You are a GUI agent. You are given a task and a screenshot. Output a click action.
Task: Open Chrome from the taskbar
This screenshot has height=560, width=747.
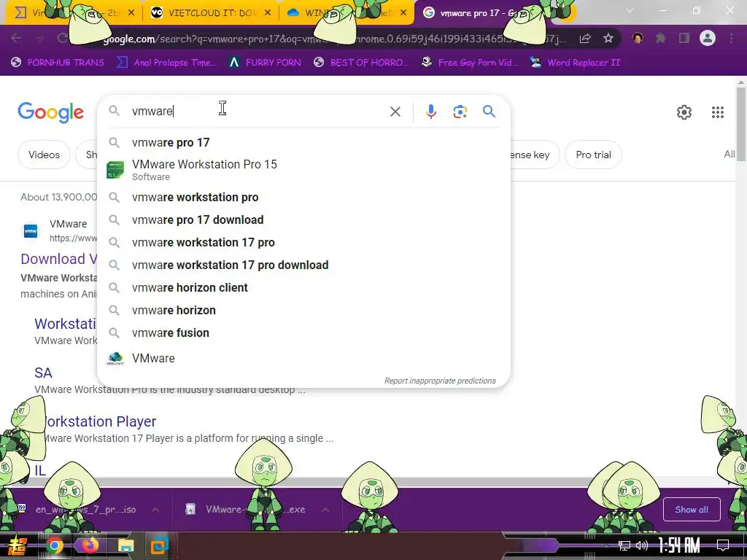click(54, 545)
